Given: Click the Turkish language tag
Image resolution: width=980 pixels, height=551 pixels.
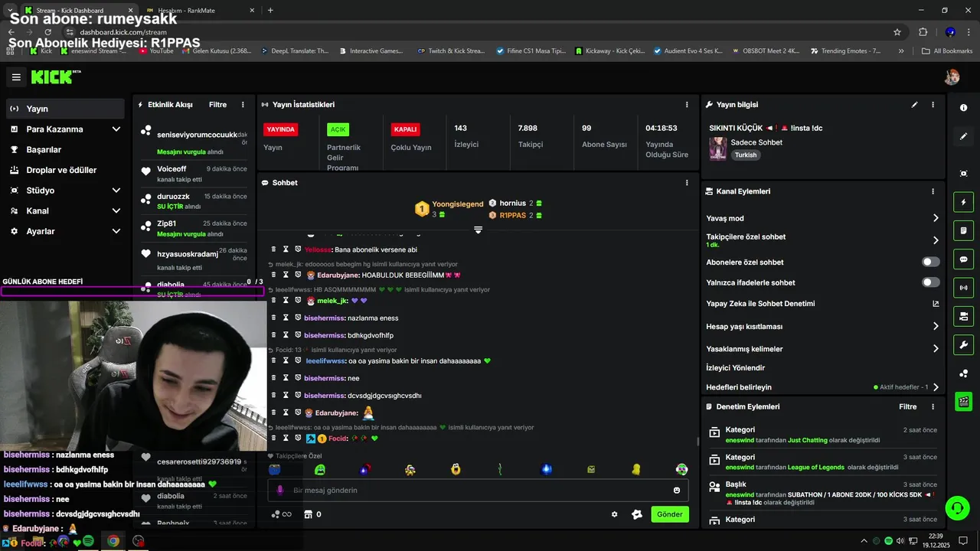Looking at the screenshot, I should 746,155.
